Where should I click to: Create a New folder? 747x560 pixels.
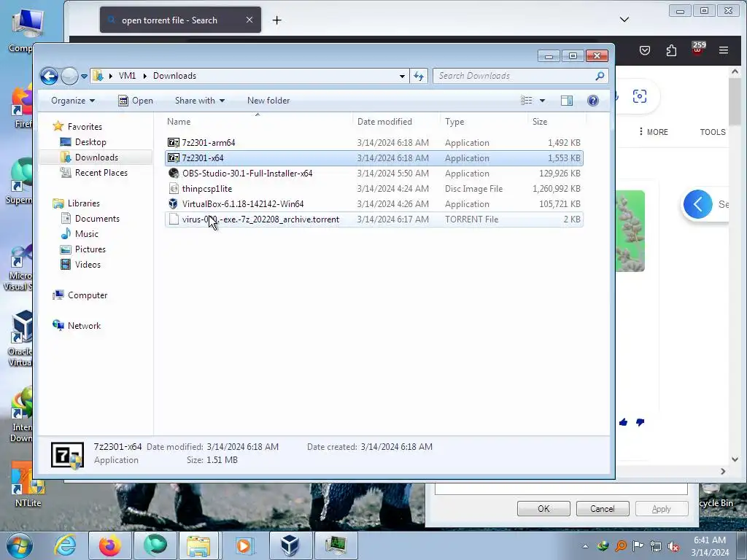(268, 101)
